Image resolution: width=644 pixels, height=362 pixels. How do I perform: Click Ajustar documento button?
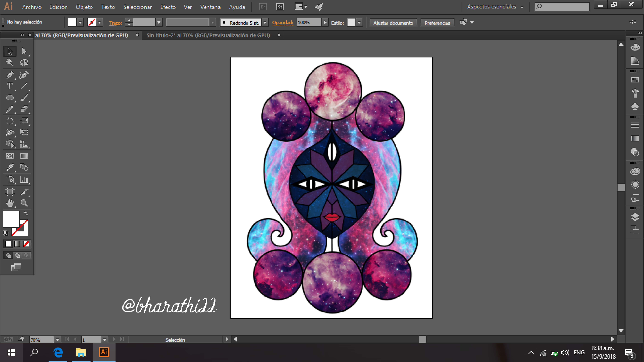393,23
